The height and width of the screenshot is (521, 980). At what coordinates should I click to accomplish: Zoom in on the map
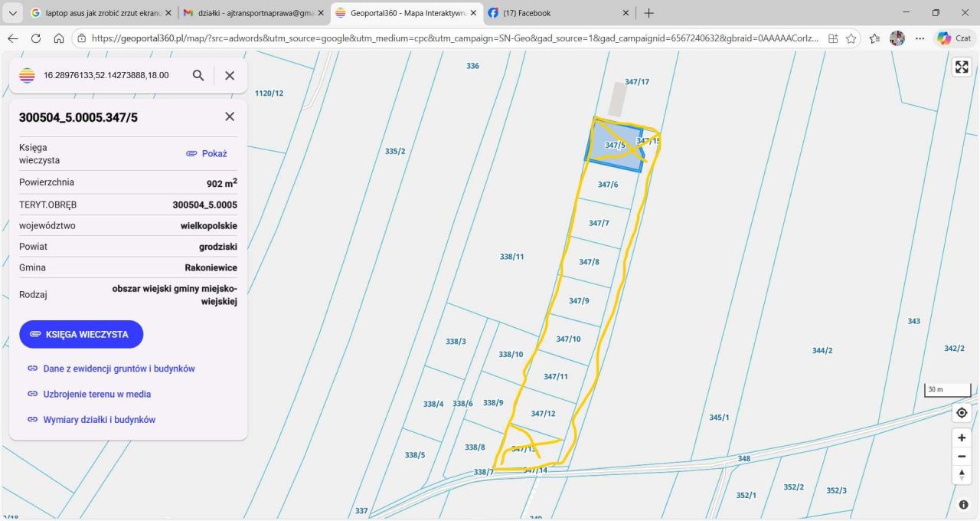(x=962, y=438)
